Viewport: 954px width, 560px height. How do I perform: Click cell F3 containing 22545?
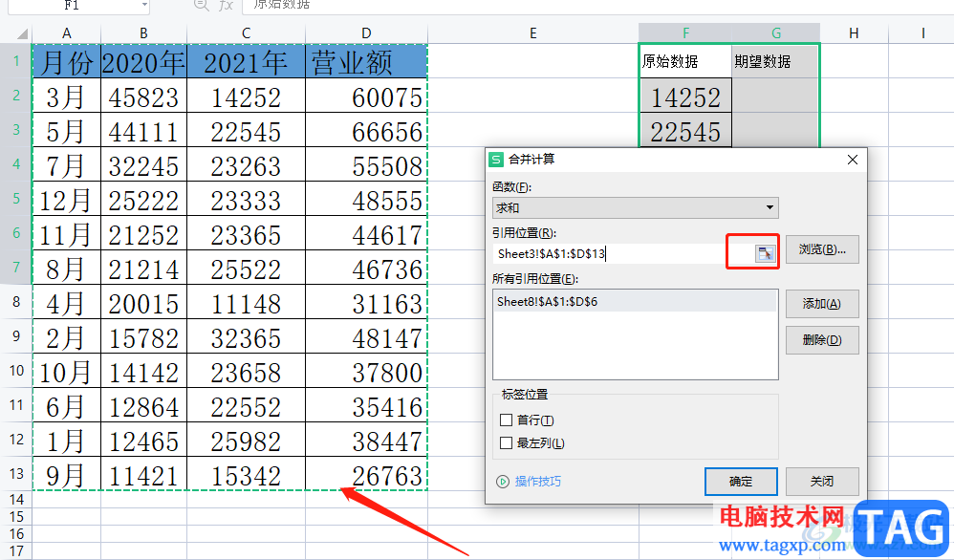click(x=685, y=130)
